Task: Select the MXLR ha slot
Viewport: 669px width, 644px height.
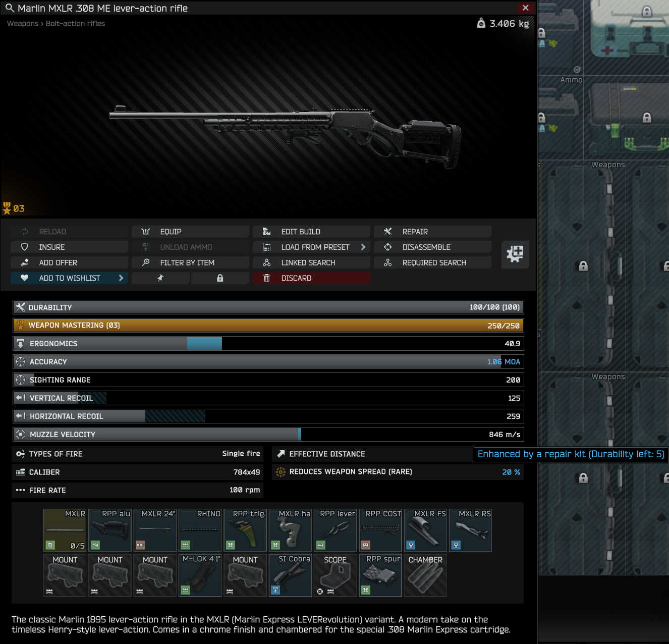Action: (290, 530)
